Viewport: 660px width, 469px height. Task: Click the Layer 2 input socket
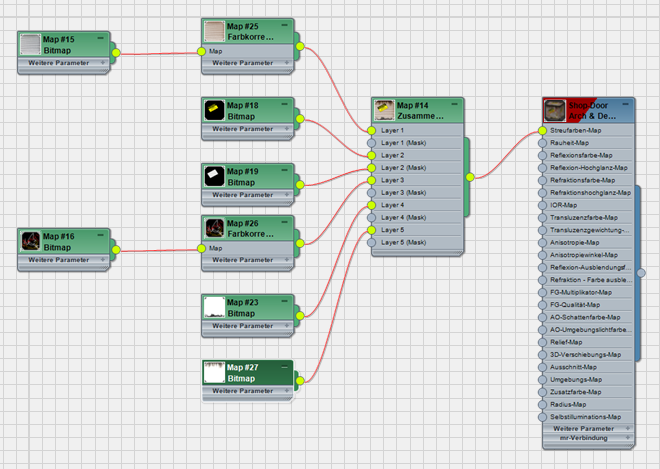coord(371,155)
